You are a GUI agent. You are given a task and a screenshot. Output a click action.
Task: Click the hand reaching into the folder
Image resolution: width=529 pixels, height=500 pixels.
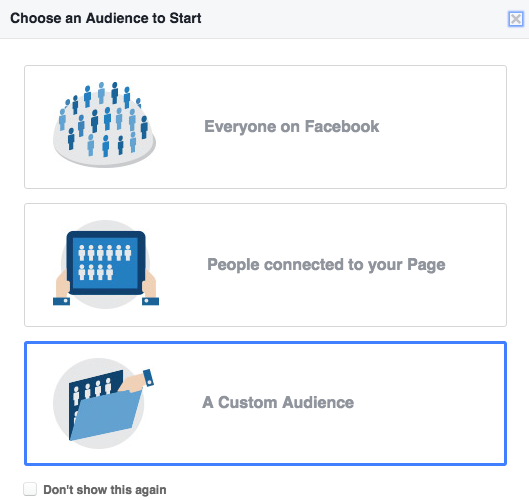[137, 381]
